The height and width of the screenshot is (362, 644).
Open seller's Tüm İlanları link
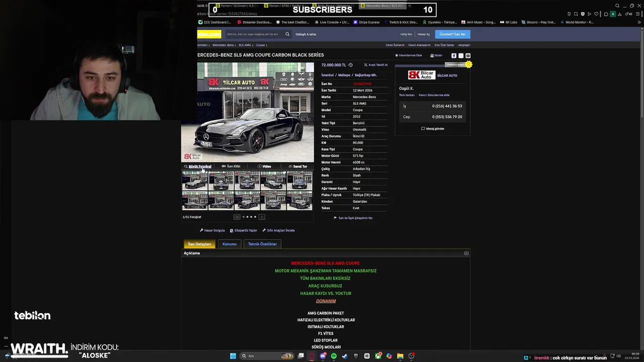407,95
